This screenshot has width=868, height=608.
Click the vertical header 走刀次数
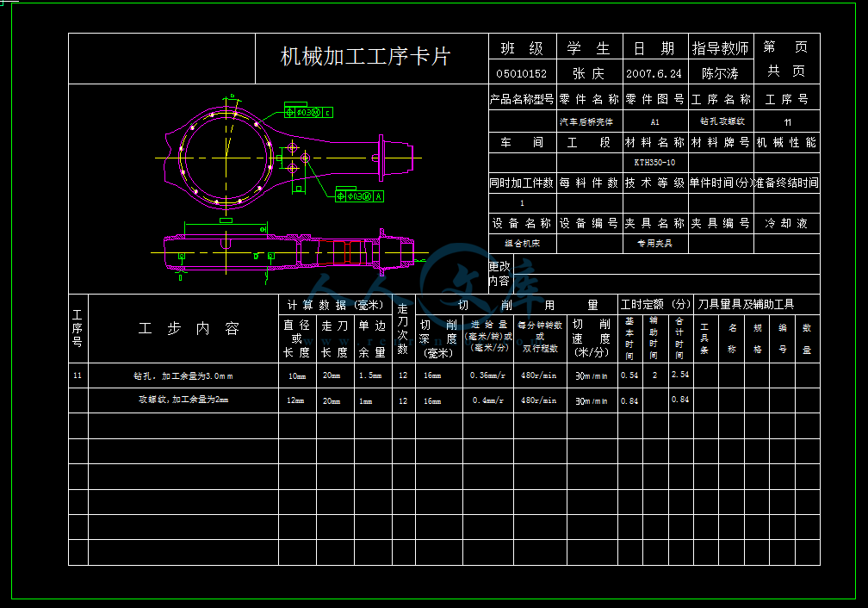pyautogui.click(x=403, y=328)
